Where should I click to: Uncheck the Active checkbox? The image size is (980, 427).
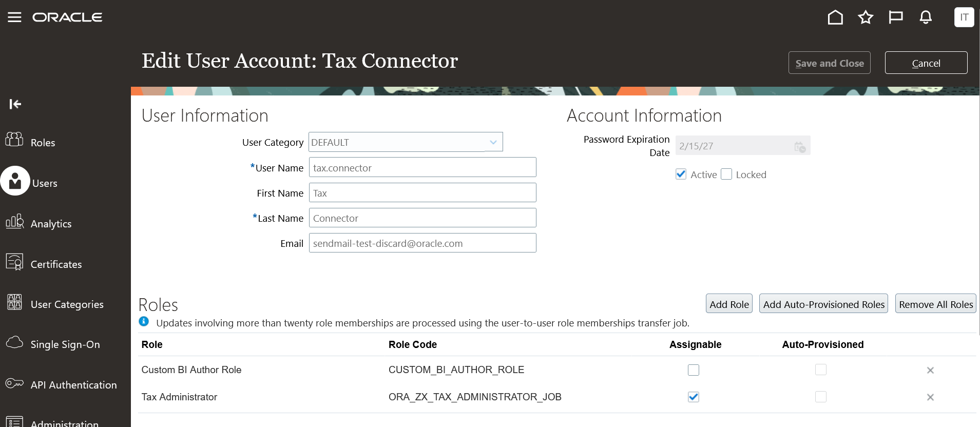click(x=681, y=174)
